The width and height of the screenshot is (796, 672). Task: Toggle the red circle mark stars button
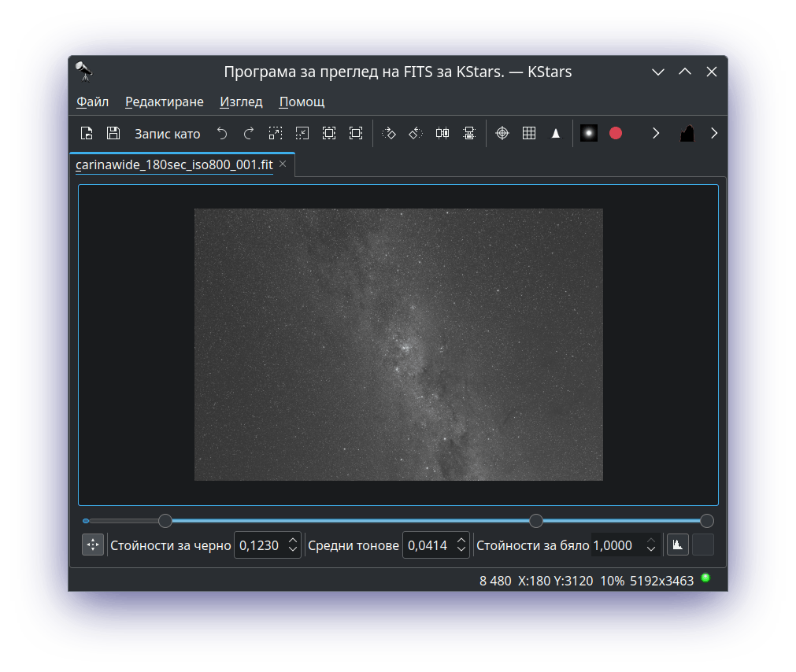616,134
